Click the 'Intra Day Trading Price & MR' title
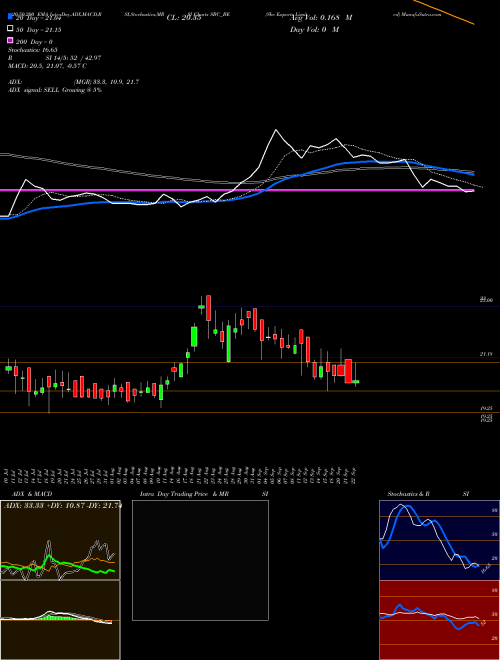Screen dimensions: 500x660 184,494
